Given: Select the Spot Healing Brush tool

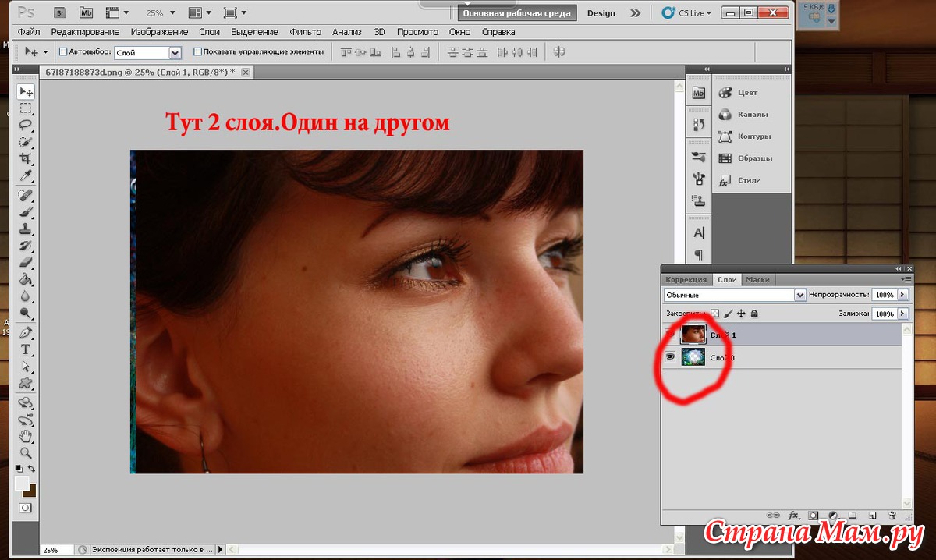Looking at the screenshot, I should point(26,194).
